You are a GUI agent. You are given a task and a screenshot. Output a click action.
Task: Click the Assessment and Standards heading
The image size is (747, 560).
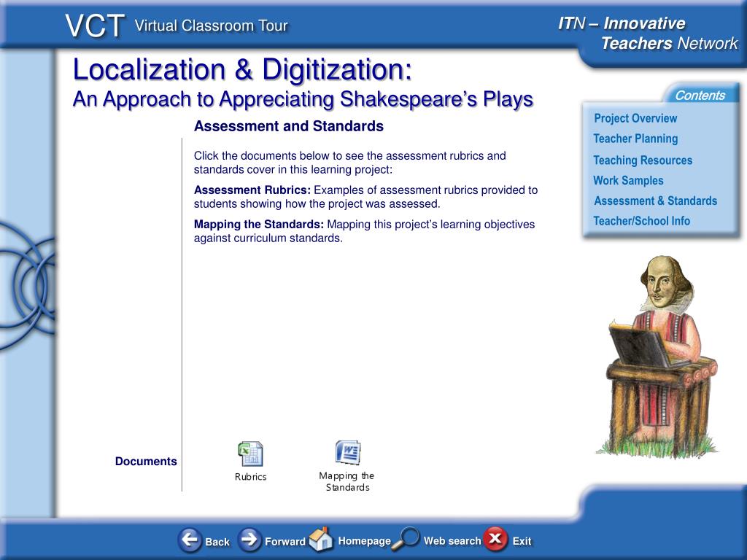(x=289, y=126)
